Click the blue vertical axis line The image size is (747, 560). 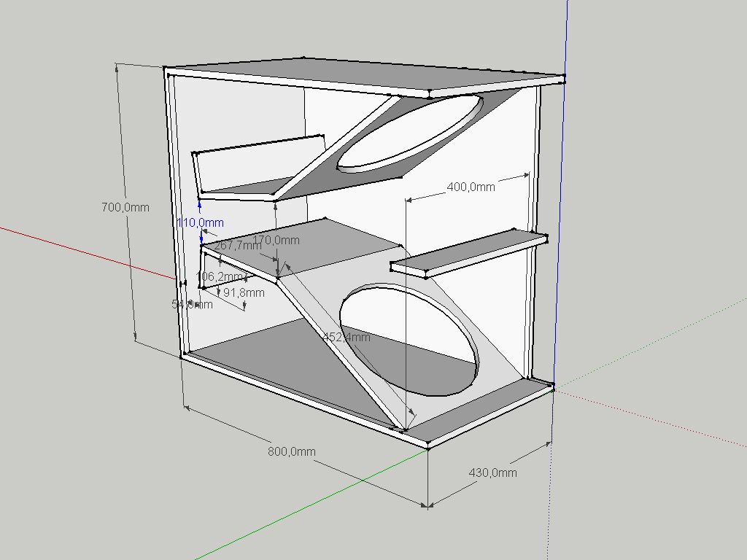point(561,190)
